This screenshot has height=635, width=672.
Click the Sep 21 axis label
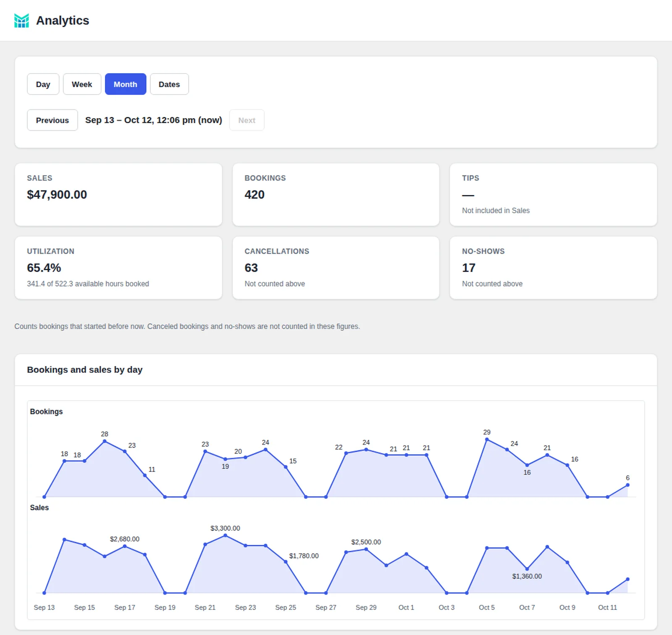(205, 607)
